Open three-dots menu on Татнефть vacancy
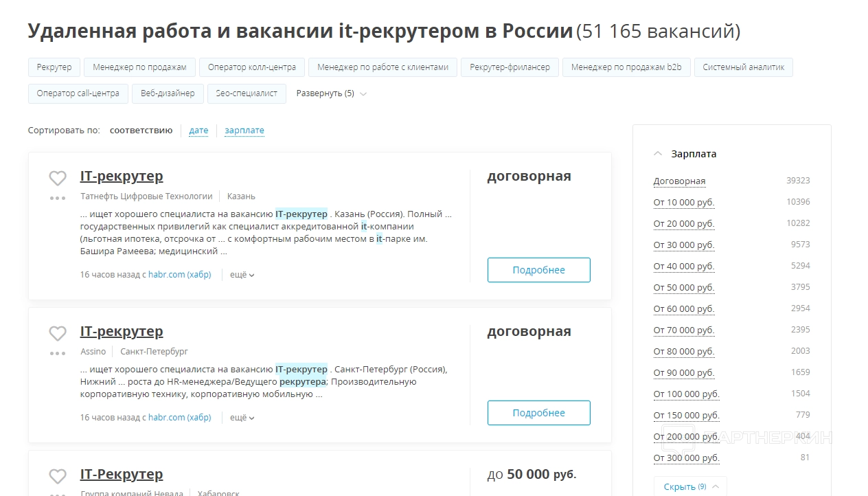This screenshot has height=496, width=868. (x=58, y=199)
